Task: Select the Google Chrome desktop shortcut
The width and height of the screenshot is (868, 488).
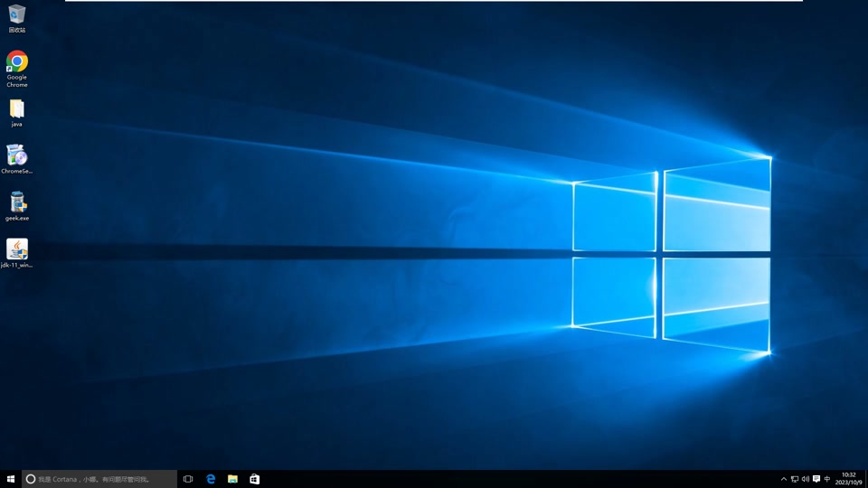Action: pos(16,69)
